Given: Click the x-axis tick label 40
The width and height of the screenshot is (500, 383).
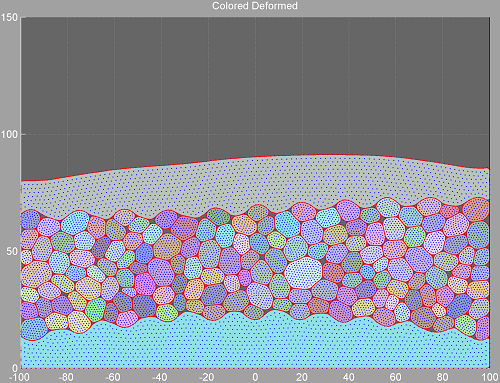Looking at the screenshot, I should pos(349,377).
